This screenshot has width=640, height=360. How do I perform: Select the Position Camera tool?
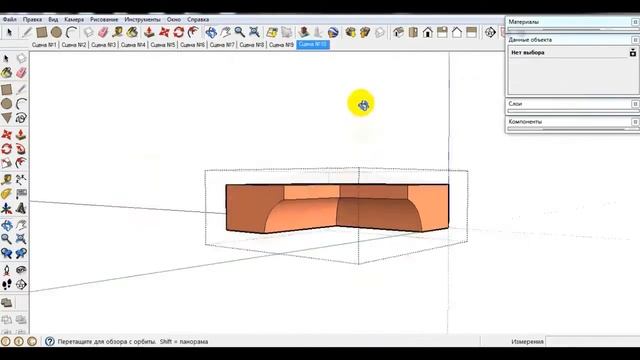pyautogui.click(x=7, y=270)
